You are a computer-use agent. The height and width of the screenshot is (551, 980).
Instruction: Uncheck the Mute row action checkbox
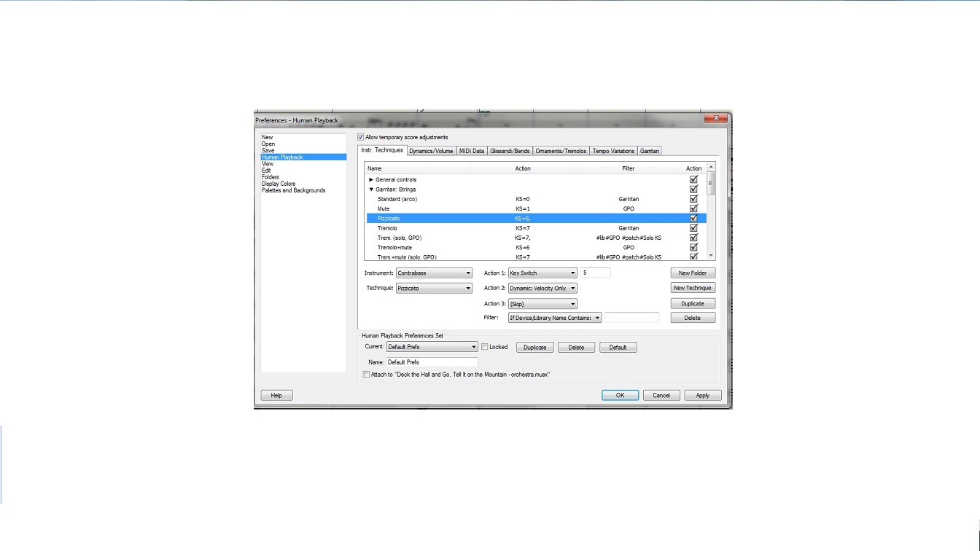[693, 208]
